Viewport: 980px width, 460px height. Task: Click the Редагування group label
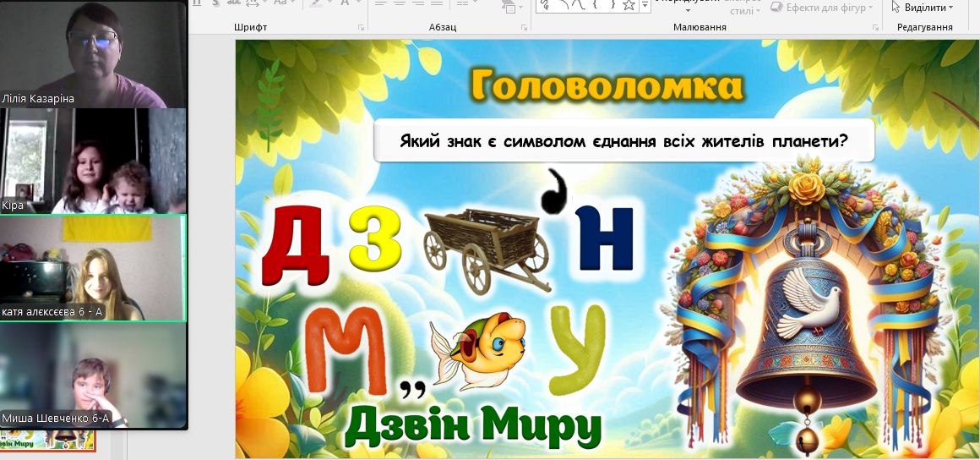[924, 28]
